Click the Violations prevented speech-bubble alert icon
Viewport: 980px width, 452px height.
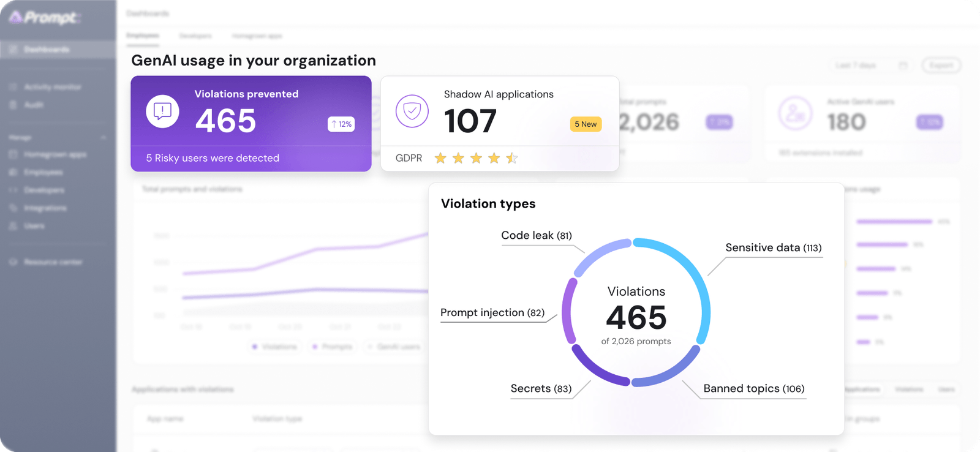[x=162, y=111]
